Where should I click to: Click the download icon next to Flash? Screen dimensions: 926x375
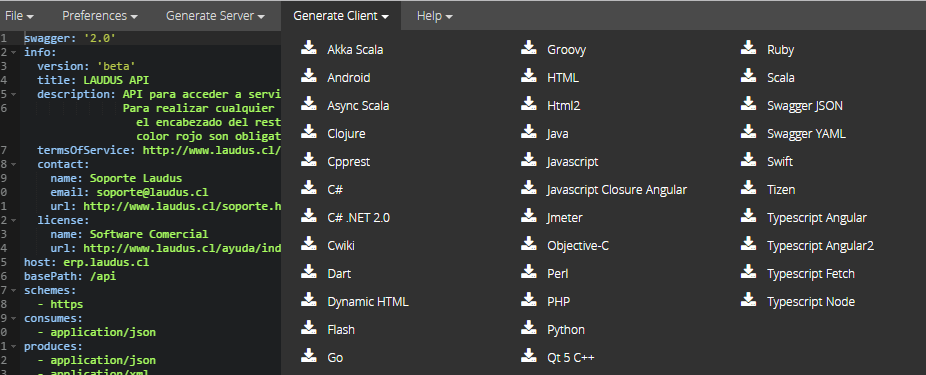pos(309,328)
